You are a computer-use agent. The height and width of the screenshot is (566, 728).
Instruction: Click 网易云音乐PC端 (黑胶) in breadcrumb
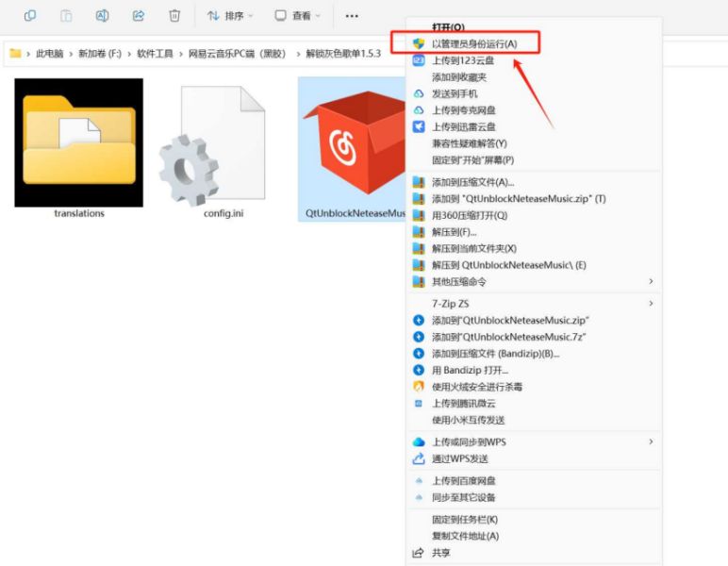(237, 54)
